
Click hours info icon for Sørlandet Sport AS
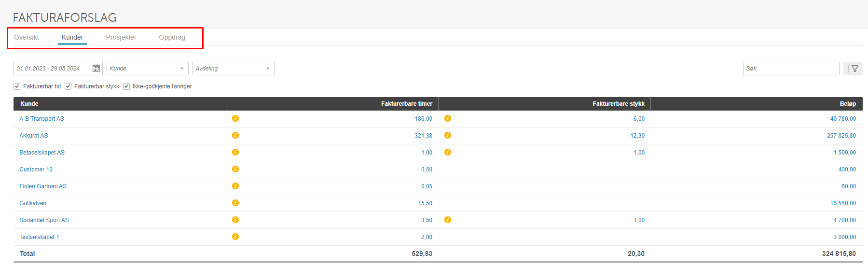(x=235, y=220)
